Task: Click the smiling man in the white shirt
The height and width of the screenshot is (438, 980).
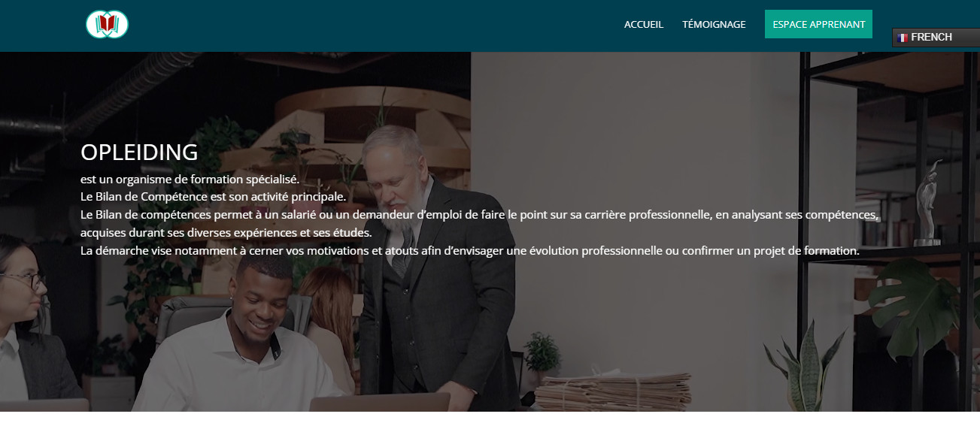Action: [242, 342]
